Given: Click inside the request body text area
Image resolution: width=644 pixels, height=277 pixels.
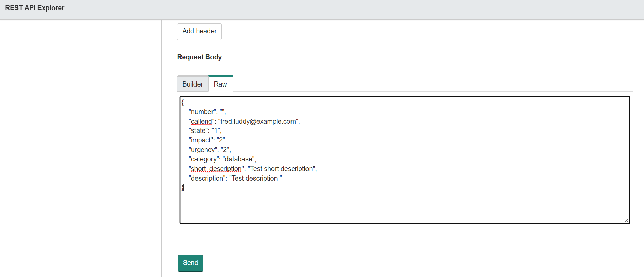Looking at the screenshot, I should 405,160.
